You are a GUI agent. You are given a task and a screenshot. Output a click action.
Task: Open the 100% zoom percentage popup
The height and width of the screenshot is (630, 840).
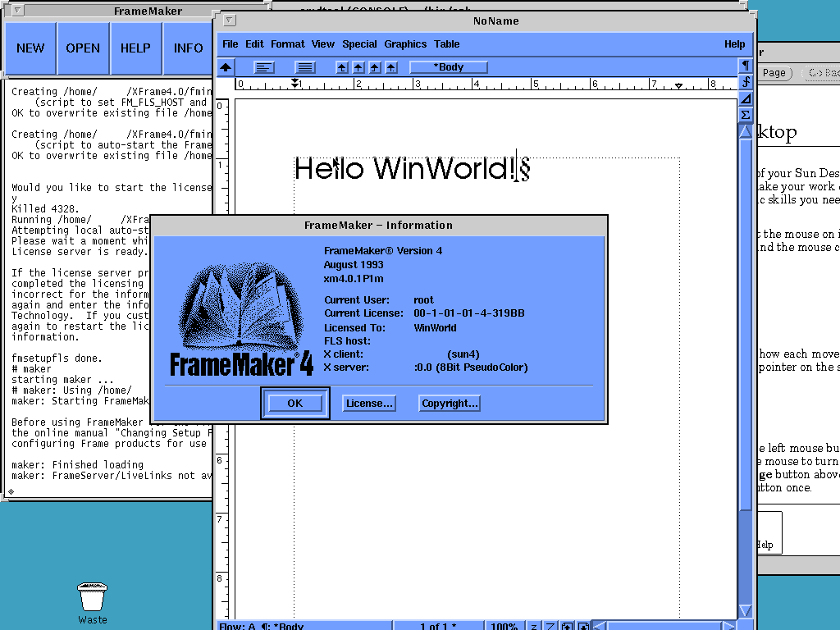tap(504, 626)
